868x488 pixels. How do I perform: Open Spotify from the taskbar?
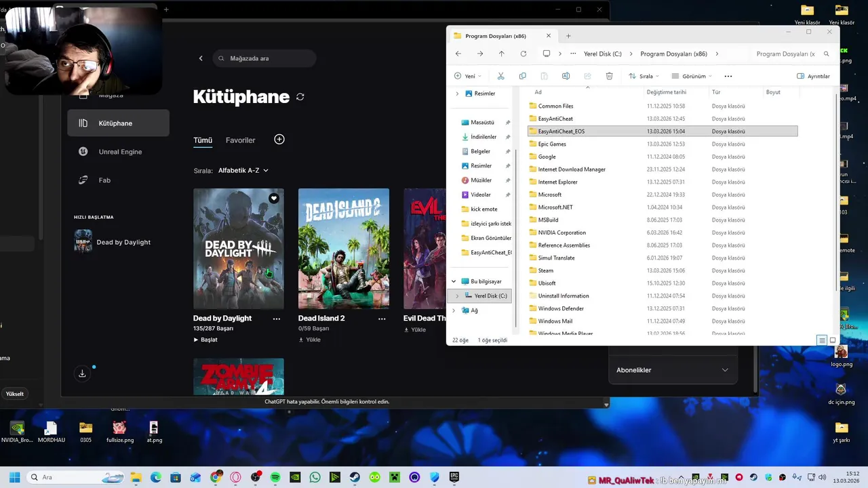click(x=275, y=477)
